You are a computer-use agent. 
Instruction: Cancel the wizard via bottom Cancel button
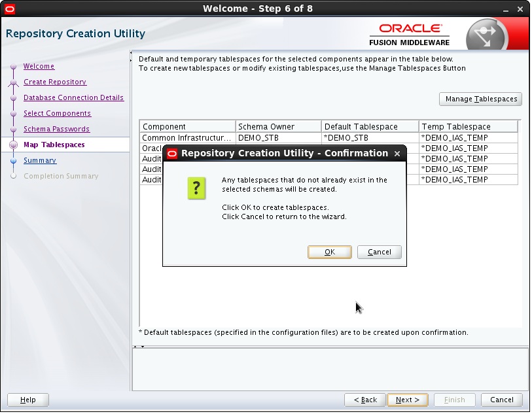503,400
